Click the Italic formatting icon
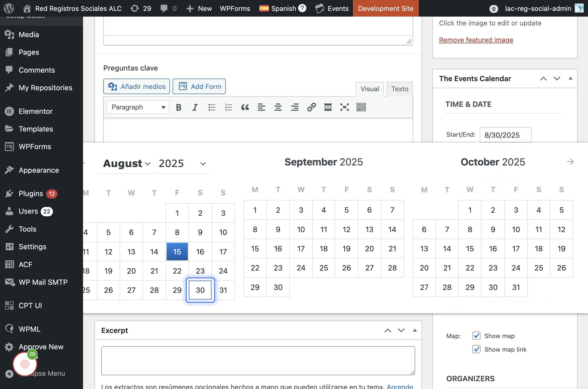Image resolution: width=588 pixels, height=389 pixels. (195, 107)
